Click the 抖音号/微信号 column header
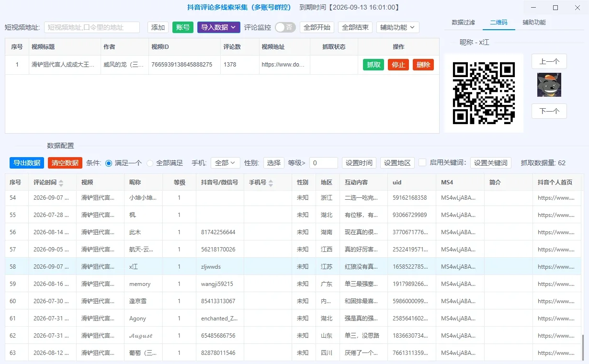The image size is (589, 364). [220, 182]
